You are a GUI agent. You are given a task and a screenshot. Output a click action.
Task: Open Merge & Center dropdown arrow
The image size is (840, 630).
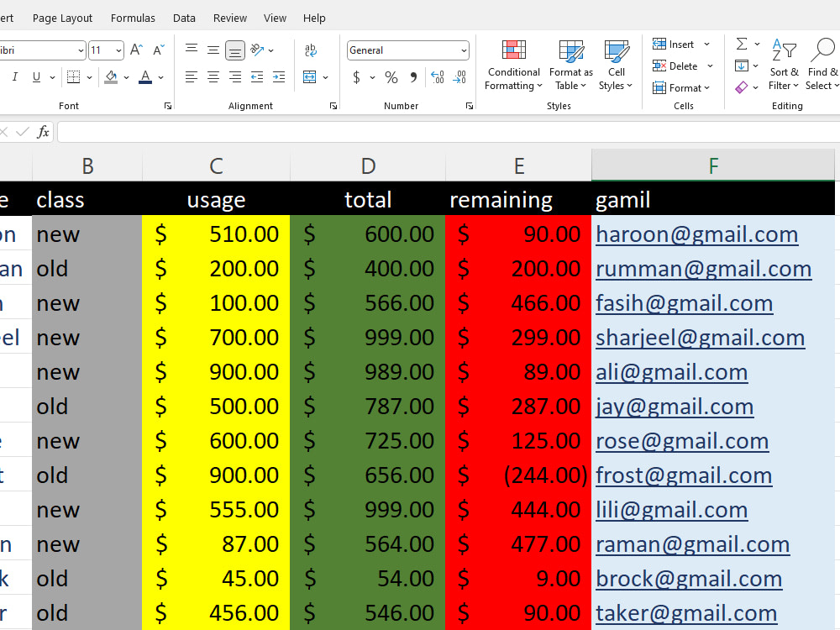325,77
